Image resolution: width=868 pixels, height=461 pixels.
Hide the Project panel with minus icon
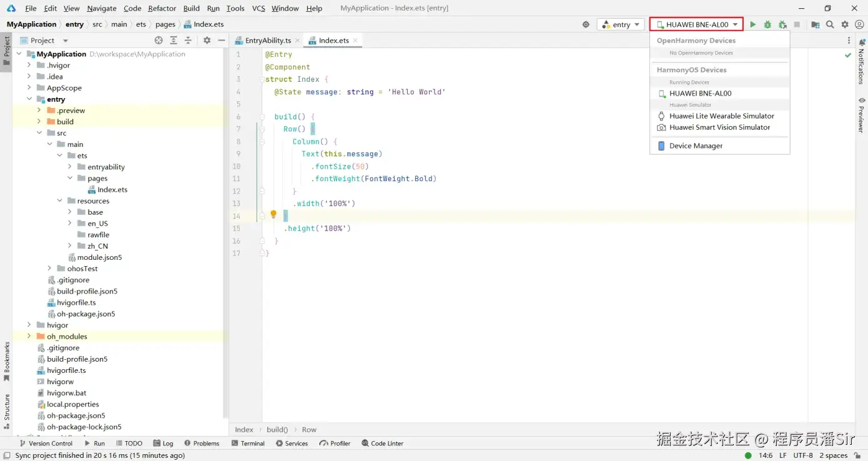click(x=221, y=40)
